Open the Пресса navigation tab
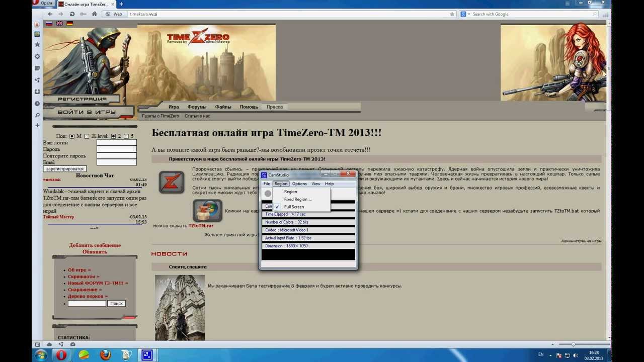The height and width of the screenshot is (362, 644). point(274,107)
